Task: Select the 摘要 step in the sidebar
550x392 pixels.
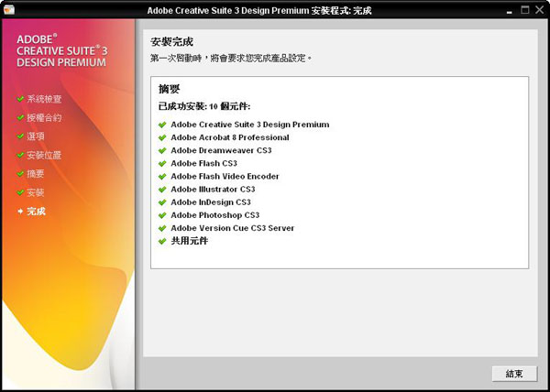Action: 36,173
